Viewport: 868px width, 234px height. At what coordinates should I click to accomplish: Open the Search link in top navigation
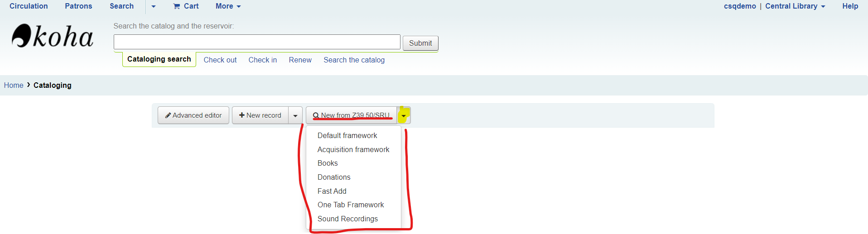pos(122,6)
